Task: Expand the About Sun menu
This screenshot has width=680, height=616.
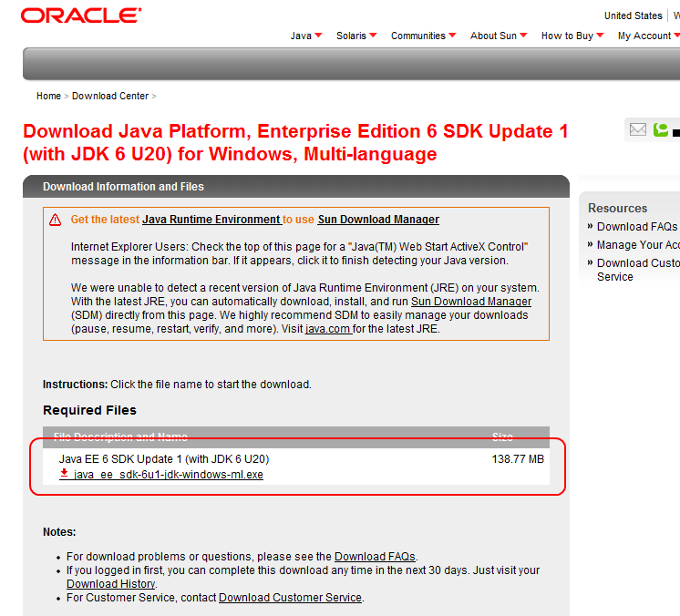Action: (x=499, y=36)
